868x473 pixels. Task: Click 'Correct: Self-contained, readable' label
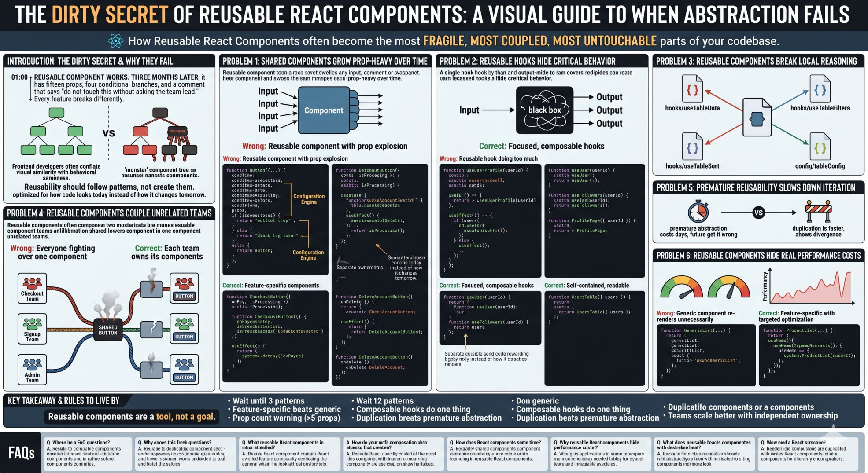click(x=587, y=286)
